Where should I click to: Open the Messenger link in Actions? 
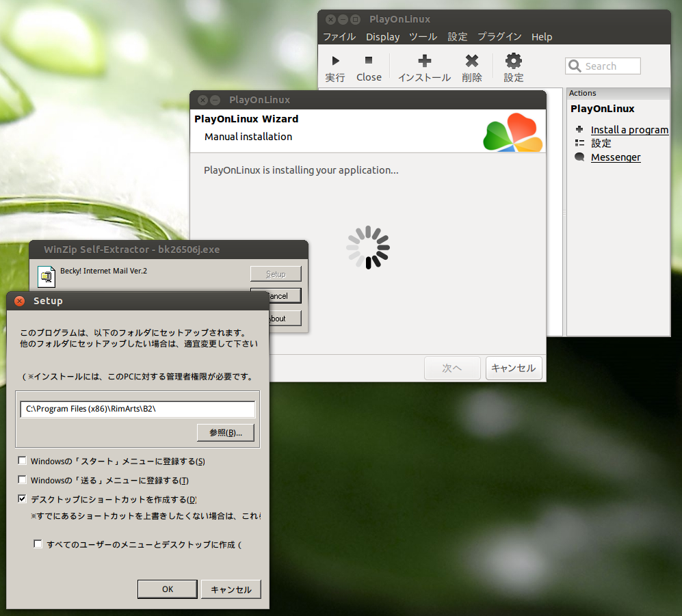[616, 157]
